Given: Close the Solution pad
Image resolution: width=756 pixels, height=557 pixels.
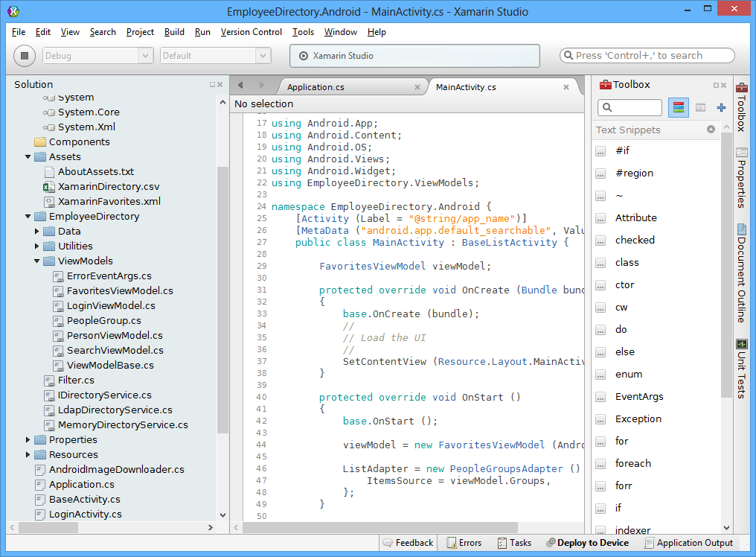Looking at the screenshot, I should [x=220, y=84].
